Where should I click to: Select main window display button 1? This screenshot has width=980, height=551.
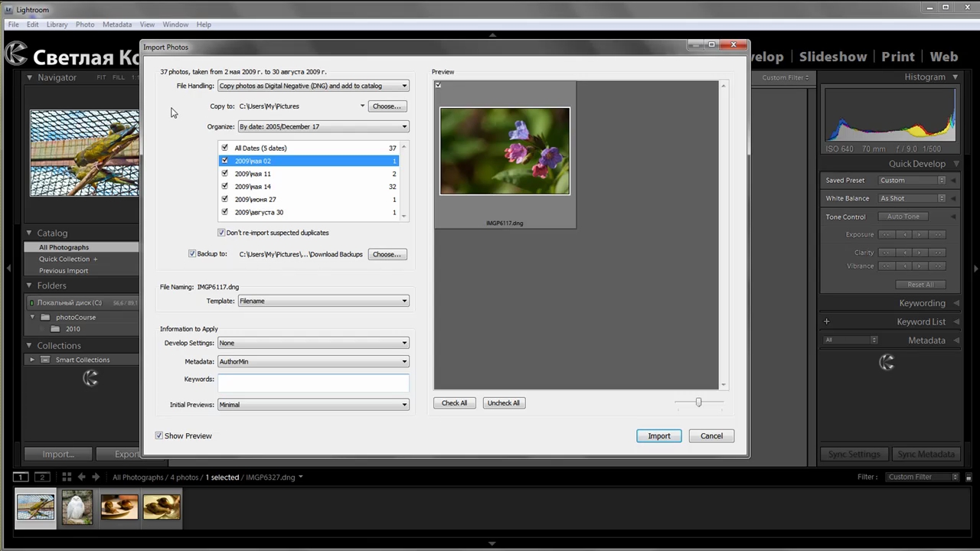pos(21,477)
